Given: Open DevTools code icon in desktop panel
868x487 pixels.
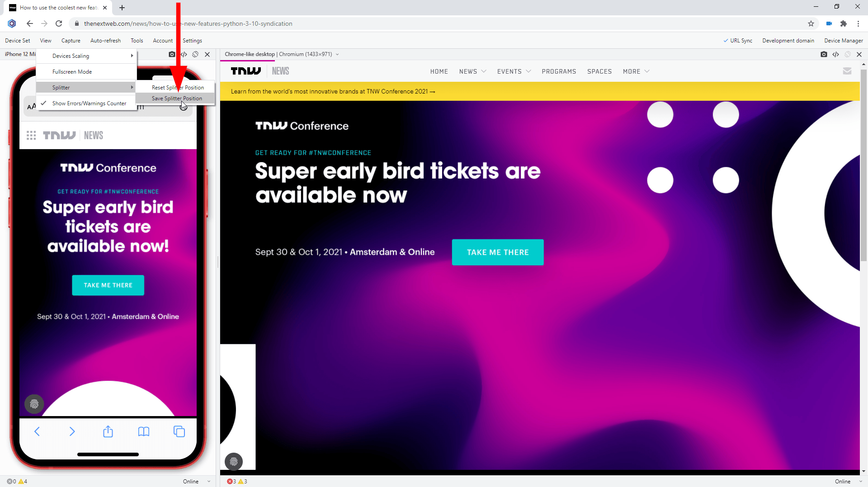Looking at the screenshot, I should (x=835, y=54).
